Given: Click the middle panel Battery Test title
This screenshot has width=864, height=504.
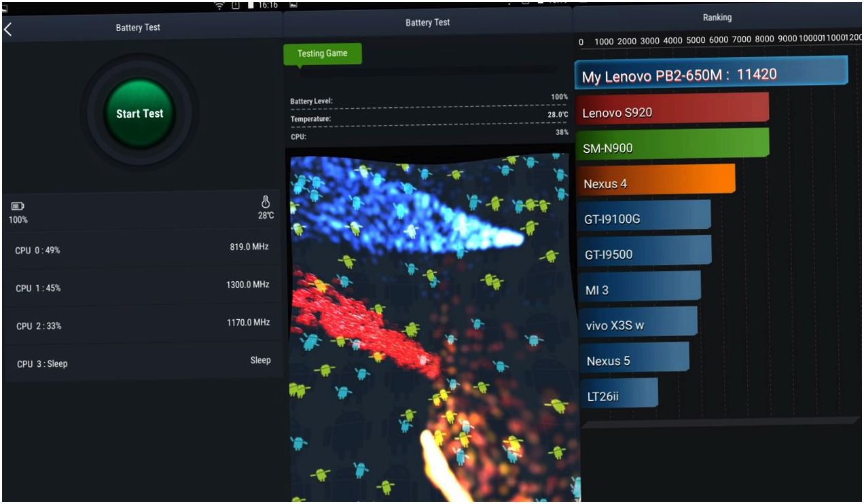Looking at the screenshot, I should pos(428,22).
